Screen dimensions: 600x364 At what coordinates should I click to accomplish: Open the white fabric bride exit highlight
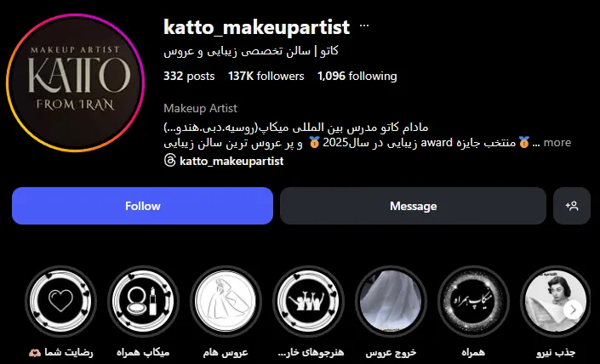pyautogui.click(x=391, y=301)
